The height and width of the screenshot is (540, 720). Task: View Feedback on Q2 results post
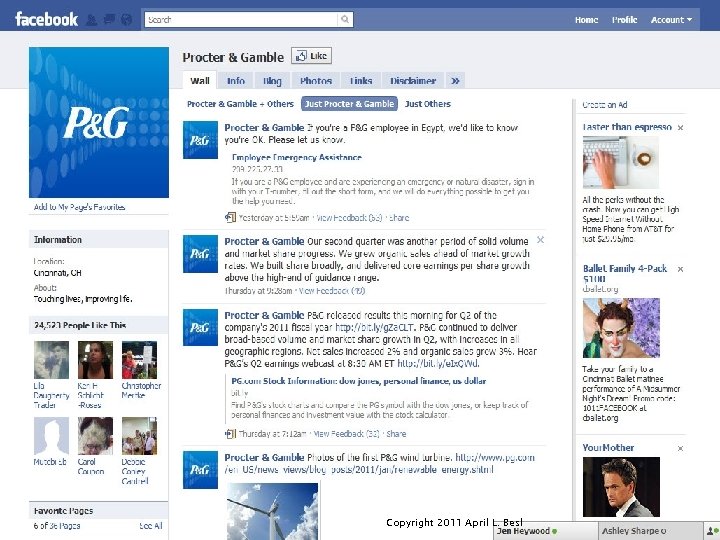347,433
